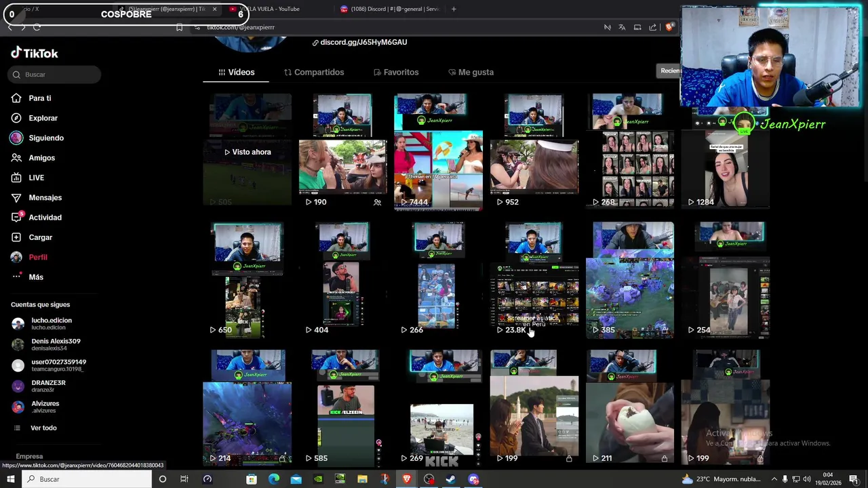Switch to the Discord general browser tab

390,9
